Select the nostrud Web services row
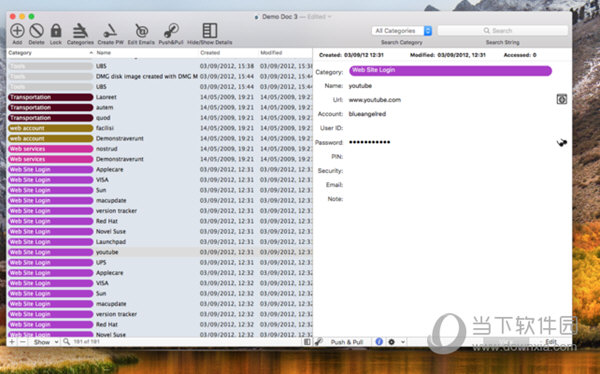 coord(160,149)
